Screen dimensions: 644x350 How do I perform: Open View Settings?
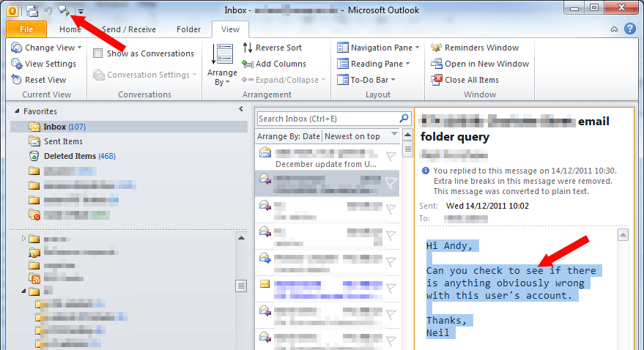(x=43, y=64)
